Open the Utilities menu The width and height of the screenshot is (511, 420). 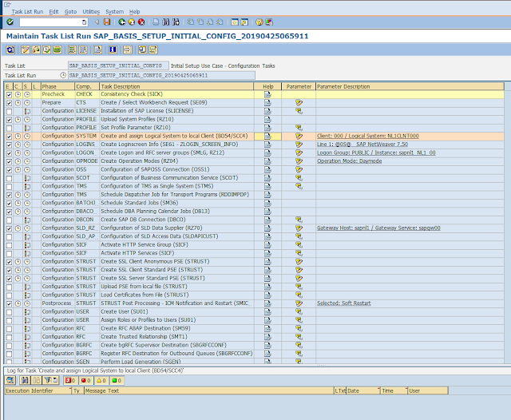point(91,11)
